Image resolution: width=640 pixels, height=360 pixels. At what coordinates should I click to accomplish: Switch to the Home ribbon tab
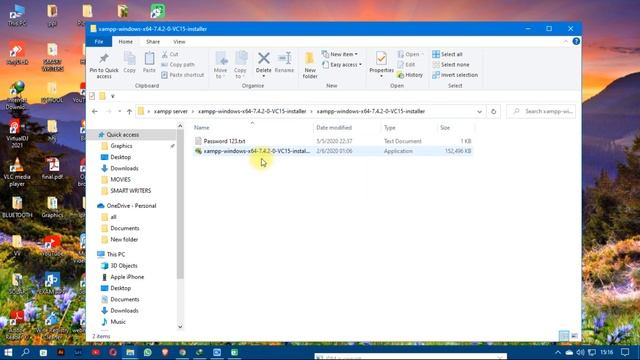click(125, 42)
